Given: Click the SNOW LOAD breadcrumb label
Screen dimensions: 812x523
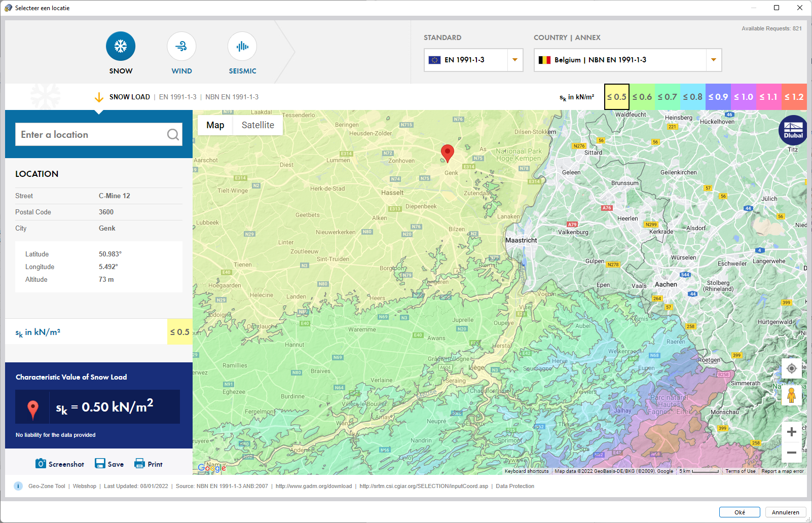Looking at the screenshot, I should click(x=130, y=97).
